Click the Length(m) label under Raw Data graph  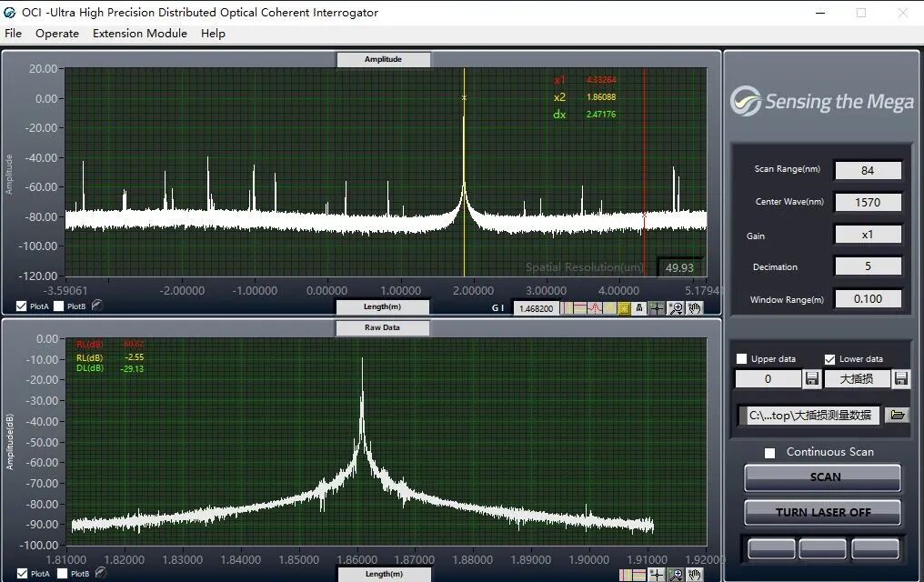(x=384, y=574)
